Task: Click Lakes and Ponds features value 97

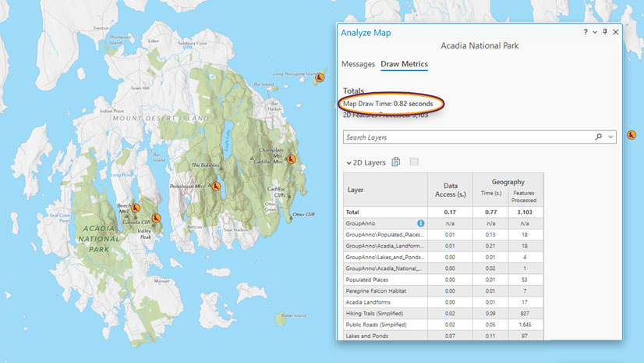Action: 525,336
